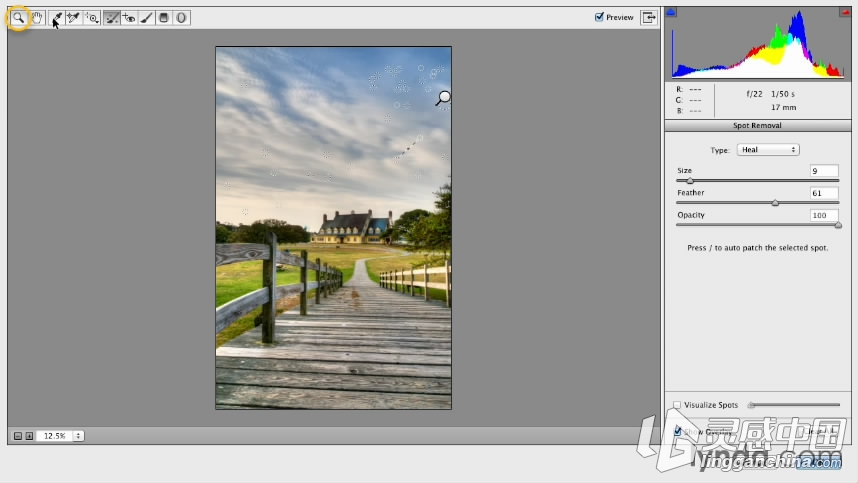Click the 1/50 s shutter speed readout
This screenshot has height=483, width=858.
[x=783, y=94]
